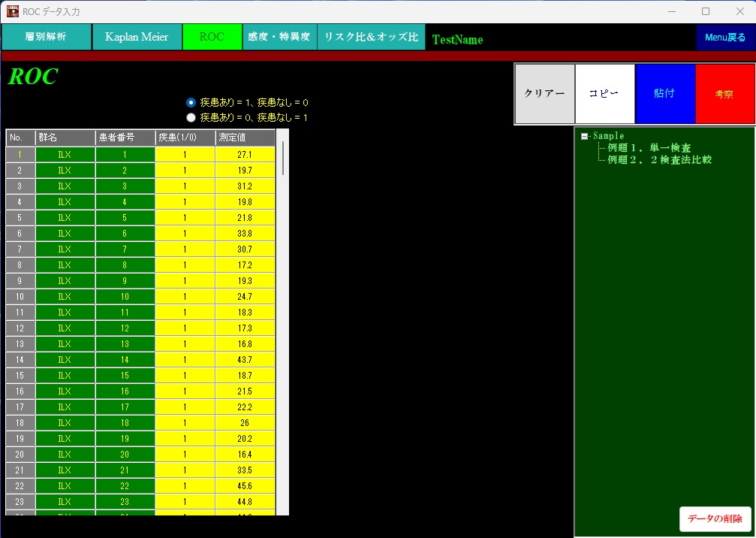The image size is (756, 538).
Task: Click the currently active ROC tab
Action: coord(212,36)
